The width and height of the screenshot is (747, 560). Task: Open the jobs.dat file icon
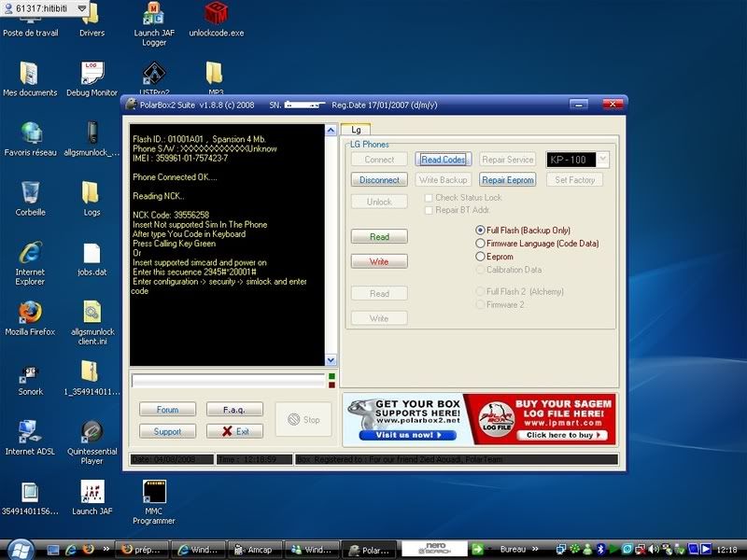(92, 259)
